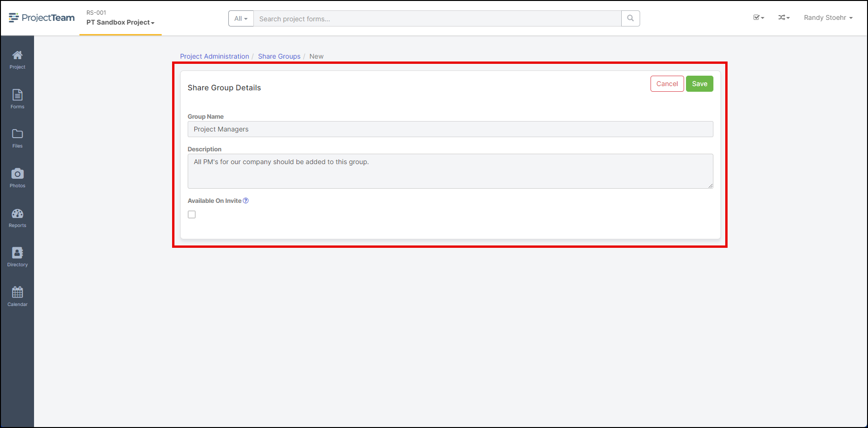868x428 pixels.
Task: Click the New breadcrumb text
Action: coord(316,56)
